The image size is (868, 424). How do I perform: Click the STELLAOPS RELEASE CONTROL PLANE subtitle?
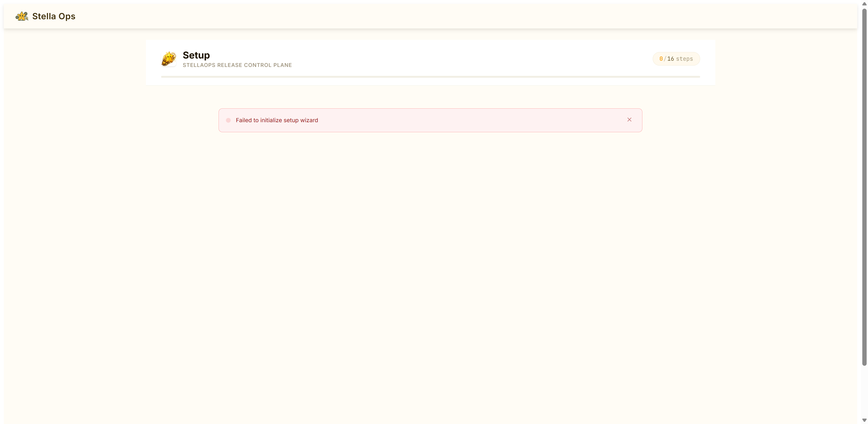237,65
